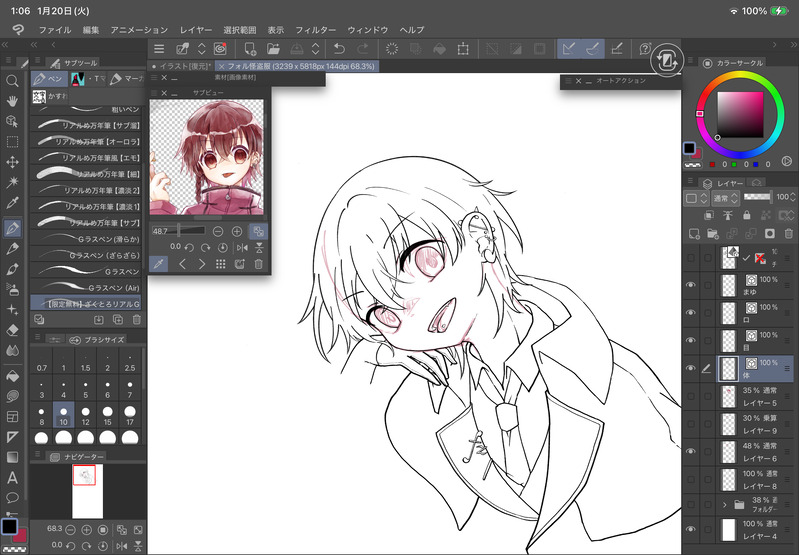Toggle Snap to ruler in command bar
The image size is (799, 555).
[569, 49]
